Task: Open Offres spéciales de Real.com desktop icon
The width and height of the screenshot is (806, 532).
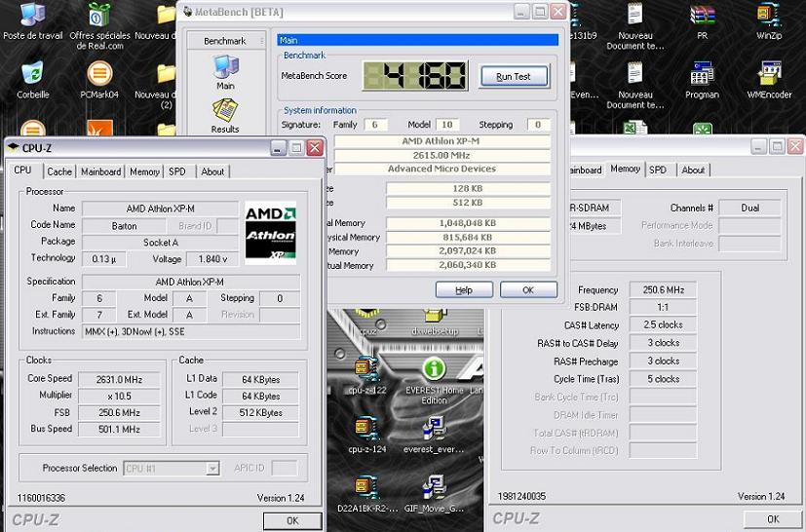Action: pos(99,25)
